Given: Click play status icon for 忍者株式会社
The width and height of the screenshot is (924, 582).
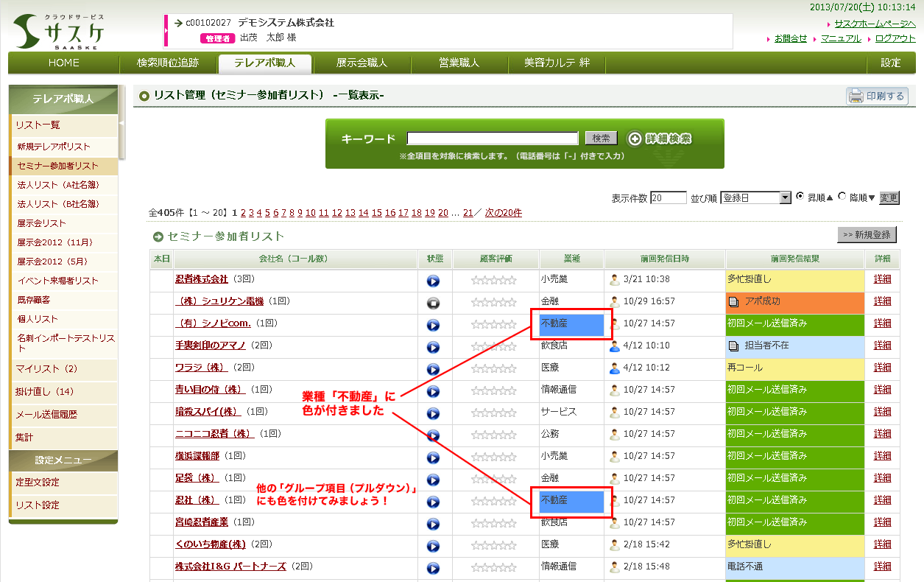Looking at the screenshot, I should 434,281.
